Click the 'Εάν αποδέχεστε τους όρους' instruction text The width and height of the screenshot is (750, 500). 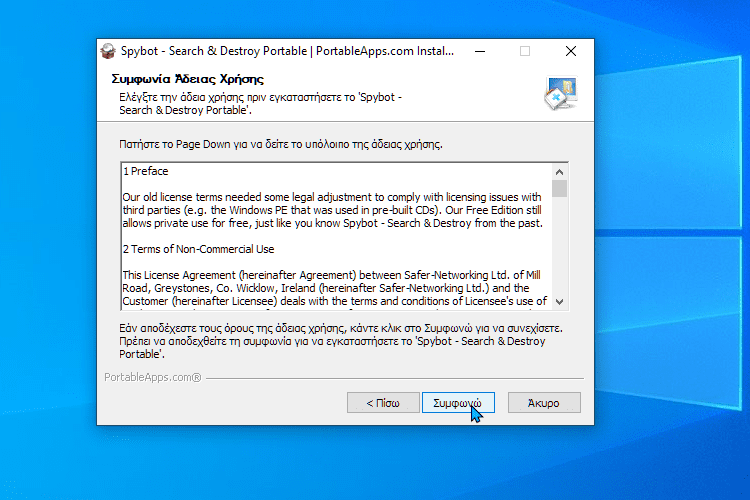341,341
